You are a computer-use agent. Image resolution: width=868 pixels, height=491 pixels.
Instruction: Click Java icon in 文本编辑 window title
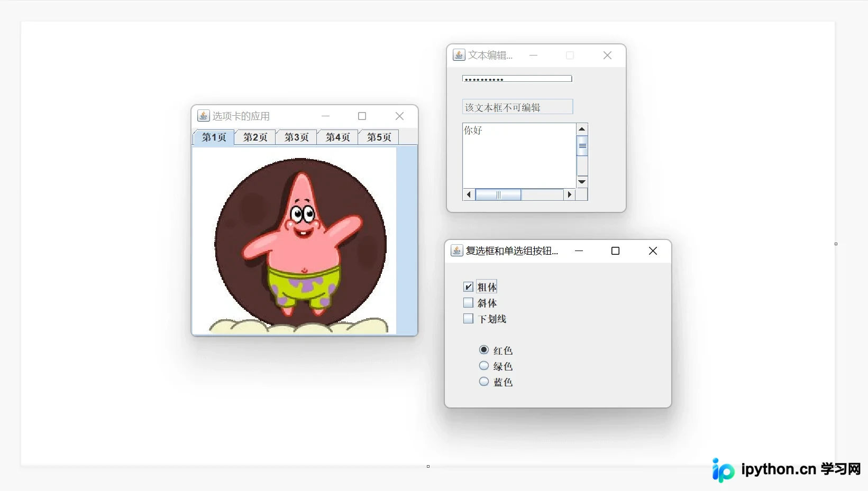[459, 55]
